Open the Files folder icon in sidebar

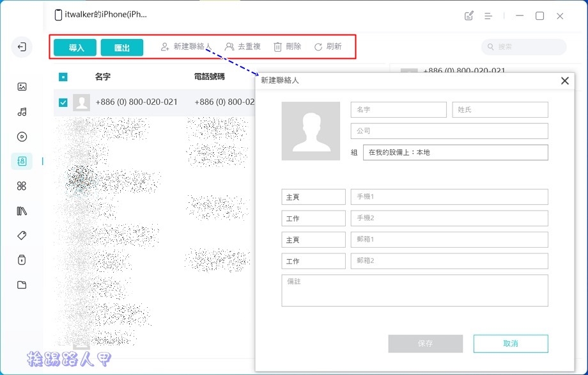22,285
